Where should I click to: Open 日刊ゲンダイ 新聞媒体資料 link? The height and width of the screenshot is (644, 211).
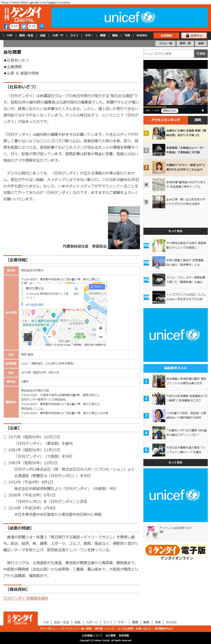coord(26,598)
